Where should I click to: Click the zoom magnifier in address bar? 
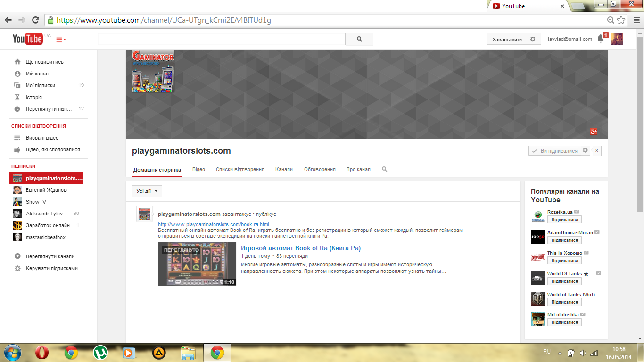[x=611, y=20]
